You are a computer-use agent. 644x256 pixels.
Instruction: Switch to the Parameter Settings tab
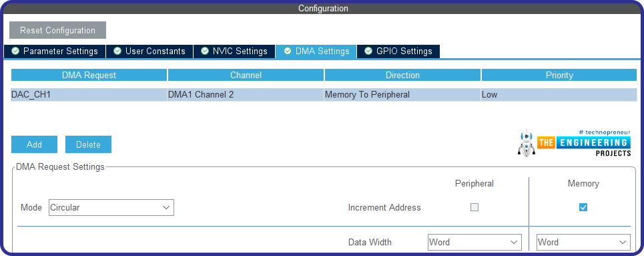(55, 51)
